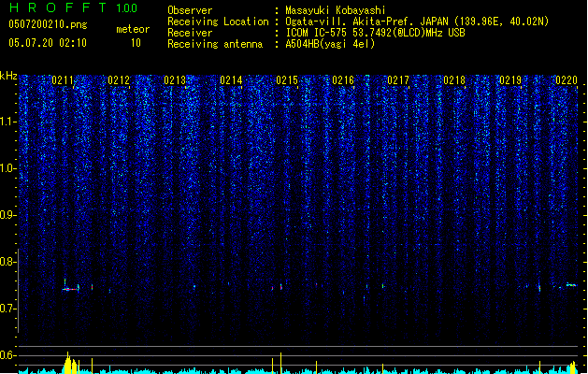This screenshot has height=374, width=588.
Task: Click the 0.8 kHz axis label
Action: click(8, 262)
